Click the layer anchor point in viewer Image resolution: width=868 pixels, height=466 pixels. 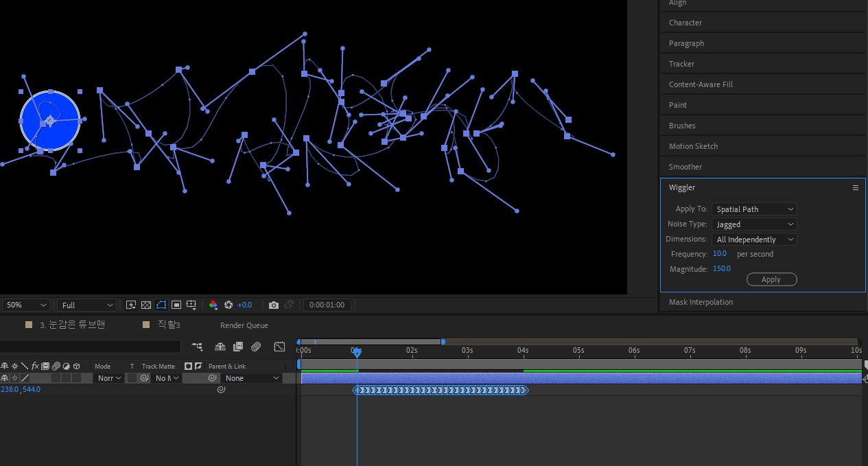tap(49, 121)
